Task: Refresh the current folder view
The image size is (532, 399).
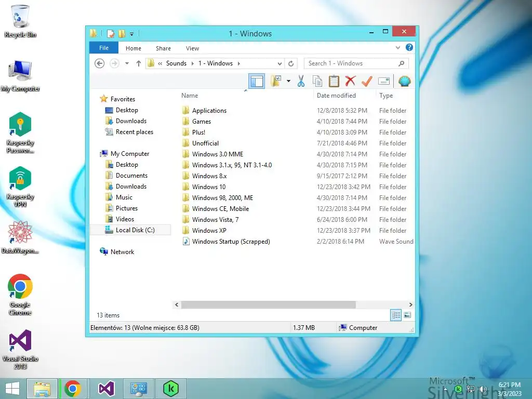Action: point(291,63)
